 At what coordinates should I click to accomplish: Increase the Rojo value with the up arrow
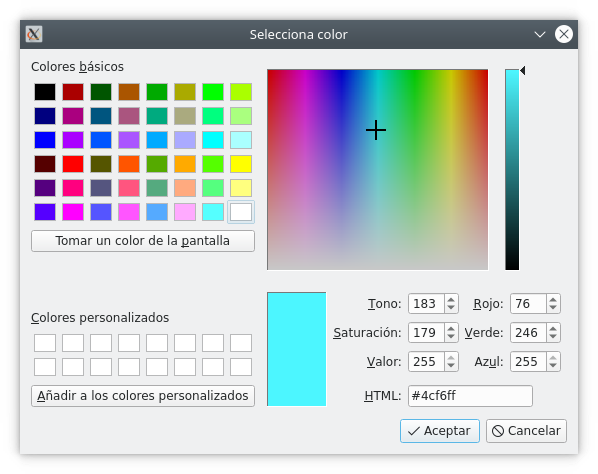pyautogui.click(x=553, y=299)
